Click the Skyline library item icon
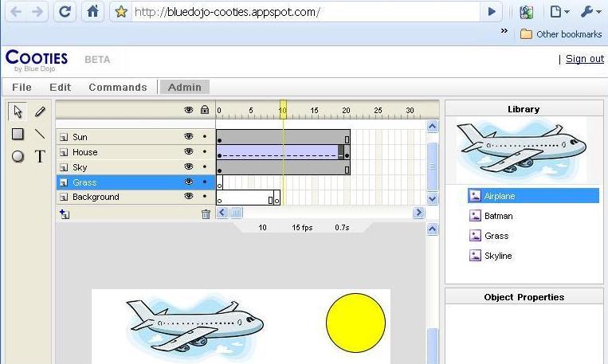This screenshot has height=364, width=608. (475, 256)
